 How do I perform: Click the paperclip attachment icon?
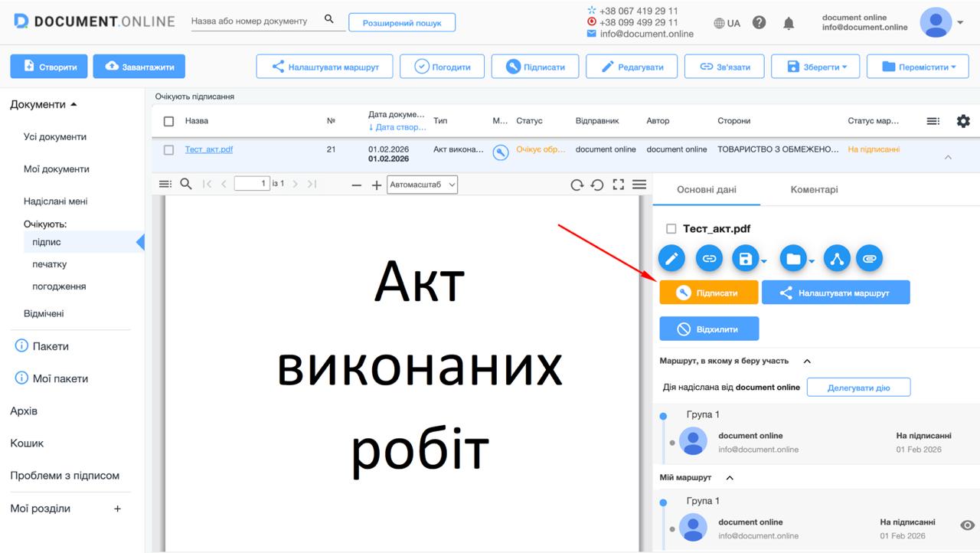point(868,259)
